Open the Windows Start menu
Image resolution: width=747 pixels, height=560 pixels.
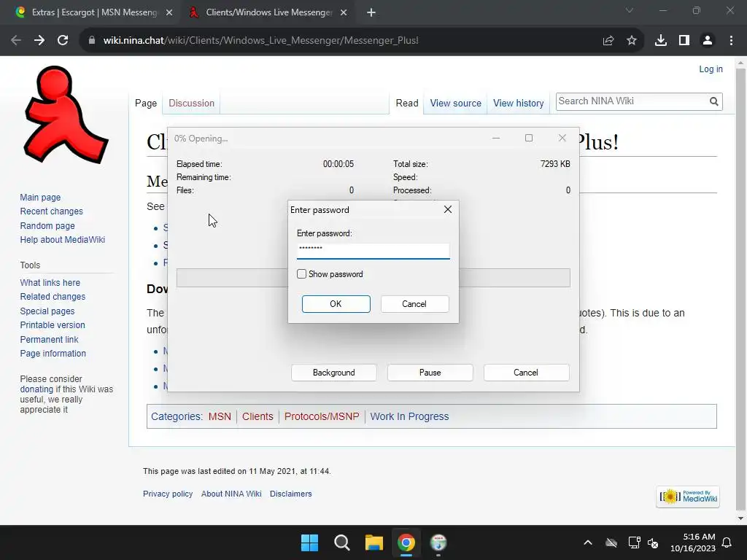coord(309,542)
